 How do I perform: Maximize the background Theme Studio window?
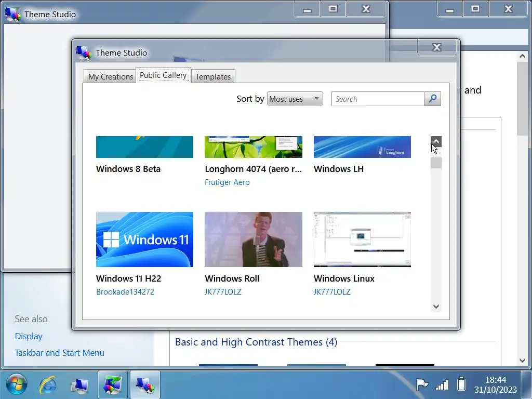(333, 9)
